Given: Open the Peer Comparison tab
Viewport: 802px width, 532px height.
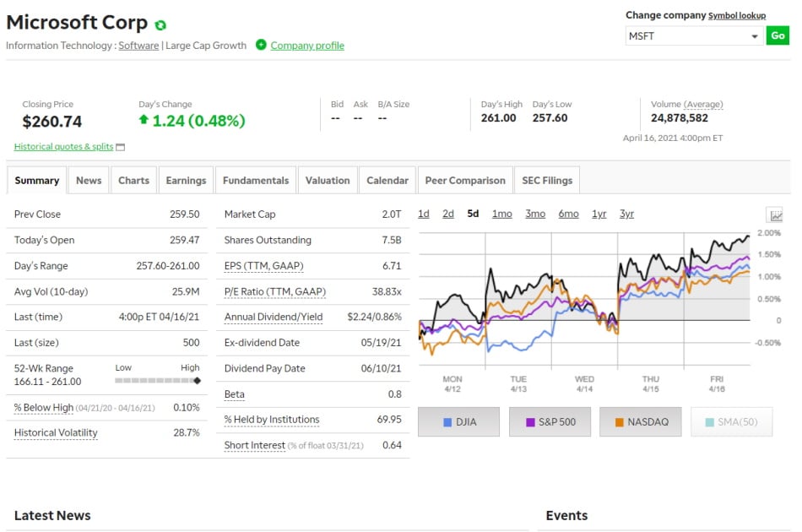Looking at the screenshot, I should (x=465, y=181).
